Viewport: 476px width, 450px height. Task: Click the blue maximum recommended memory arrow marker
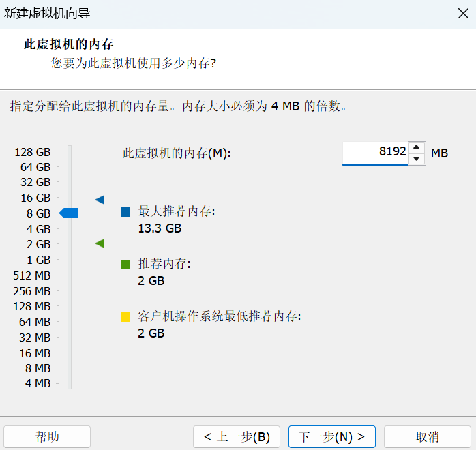(x=100, y=199)
